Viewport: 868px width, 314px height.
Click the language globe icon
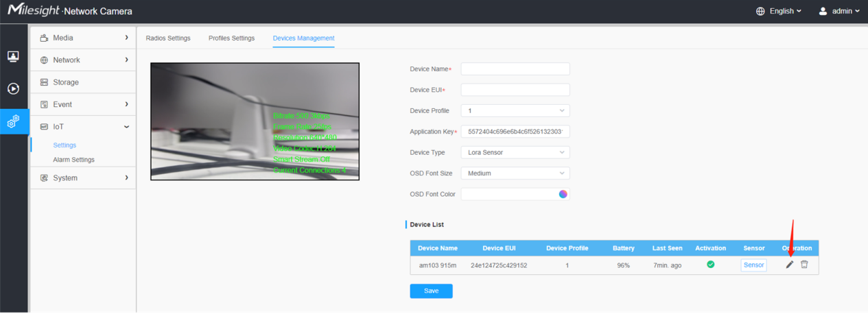[760, 11]
